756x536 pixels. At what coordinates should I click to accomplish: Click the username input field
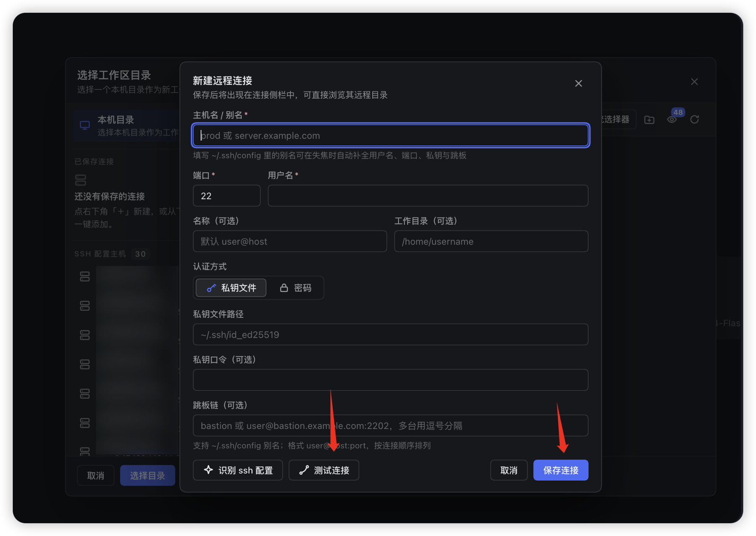(x=428, y=196)
